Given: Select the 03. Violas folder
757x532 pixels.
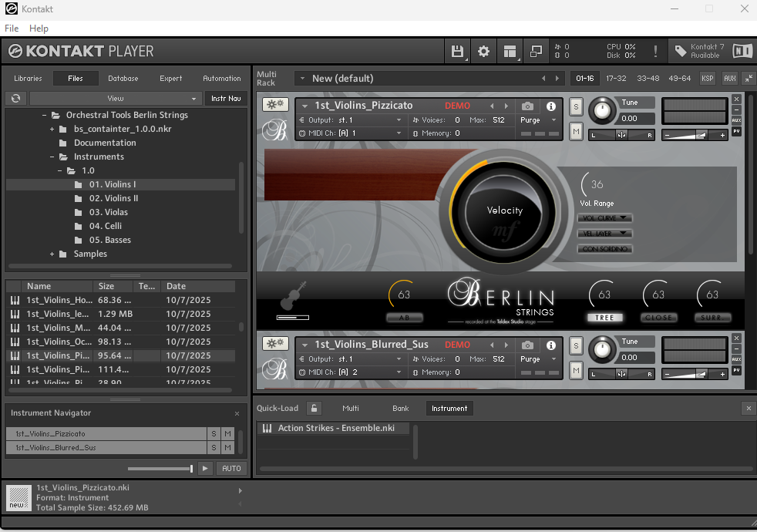Looking at the screenshot, I should (x=108, y=212).
